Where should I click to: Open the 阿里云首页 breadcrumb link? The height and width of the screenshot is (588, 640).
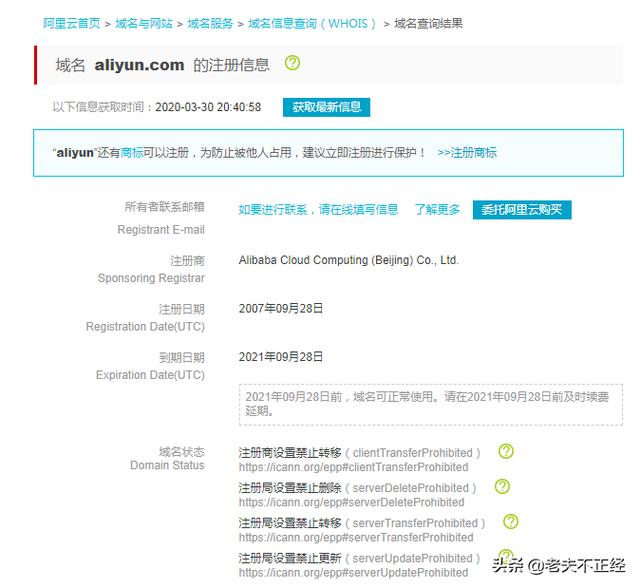(x=71, y=24)
